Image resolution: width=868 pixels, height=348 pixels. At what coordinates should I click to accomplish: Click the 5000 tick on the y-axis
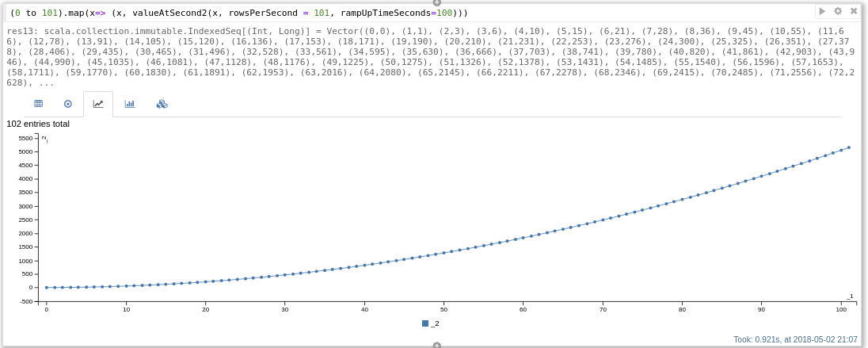pos(26,151)
